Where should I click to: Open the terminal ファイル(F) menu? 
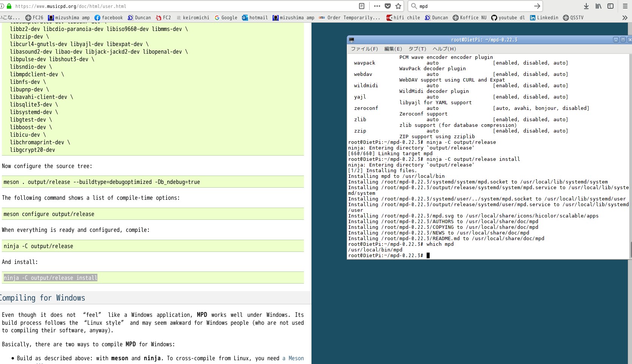tap(364, 49)
